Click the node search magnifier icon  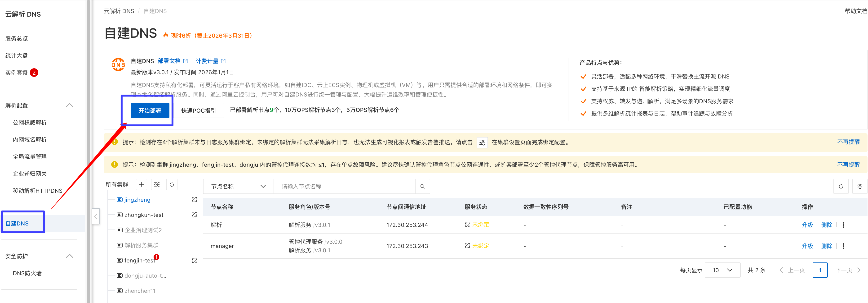pyautogui.click(x=423, y=186)
